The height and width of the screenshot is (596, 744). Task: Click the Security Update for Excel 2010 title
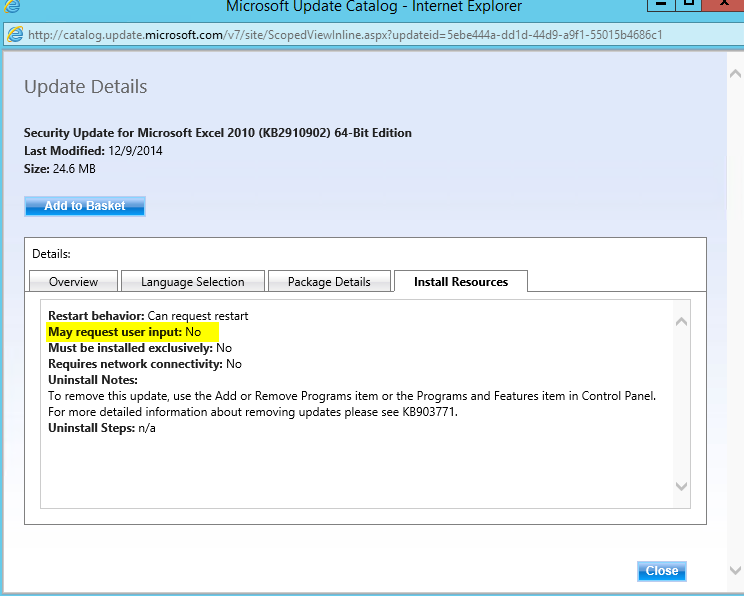coord(218,133)
